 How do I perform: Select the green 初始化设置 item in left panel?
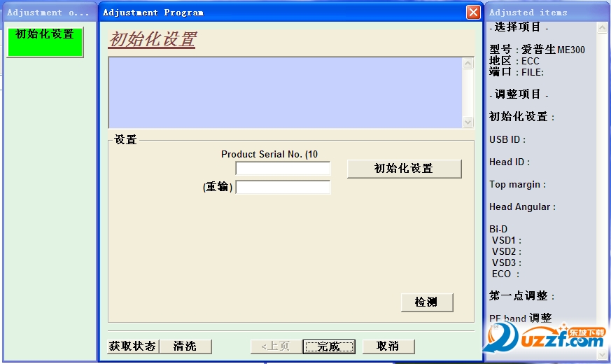pos(45,42)
